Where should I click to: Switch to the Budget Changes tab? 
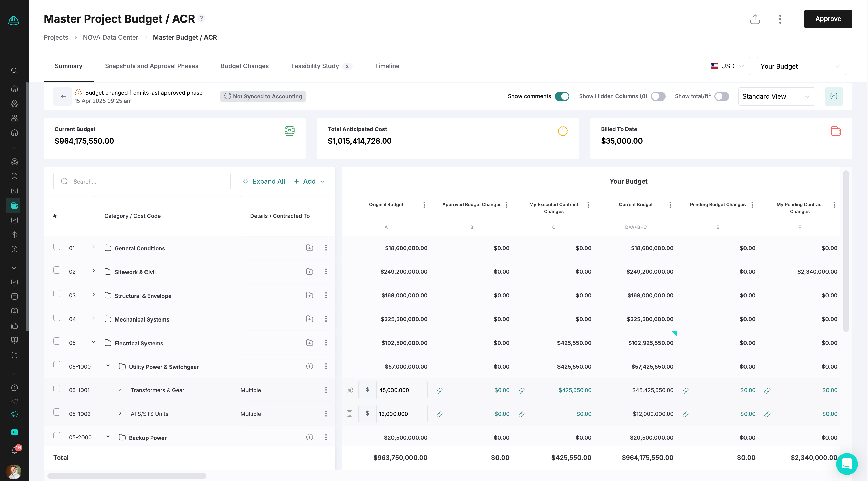pos(244,66)
